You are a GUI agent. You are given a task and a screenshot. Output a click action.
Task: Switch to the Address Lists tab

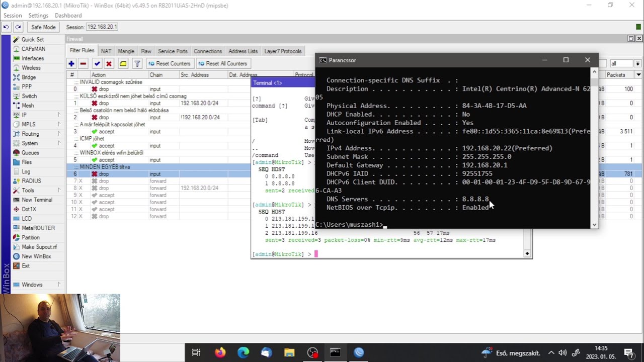(243, 51)
